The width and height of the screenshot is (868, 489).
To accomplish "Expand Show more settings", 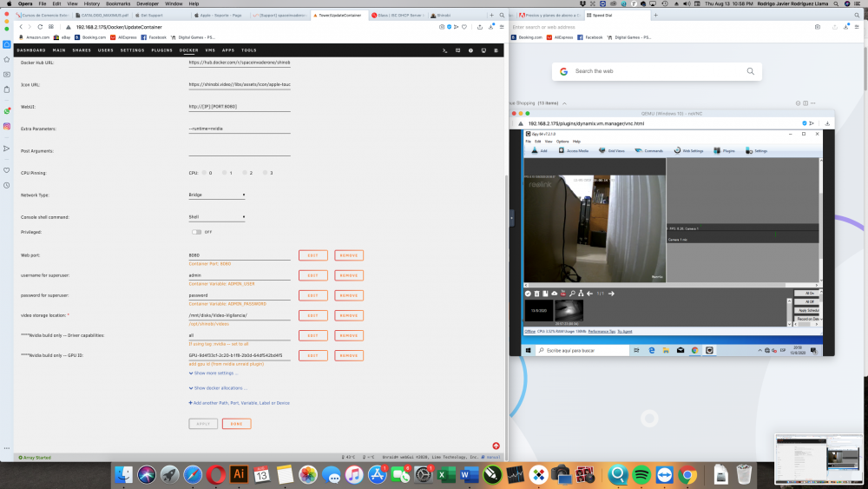I will [x=214, y=373].
